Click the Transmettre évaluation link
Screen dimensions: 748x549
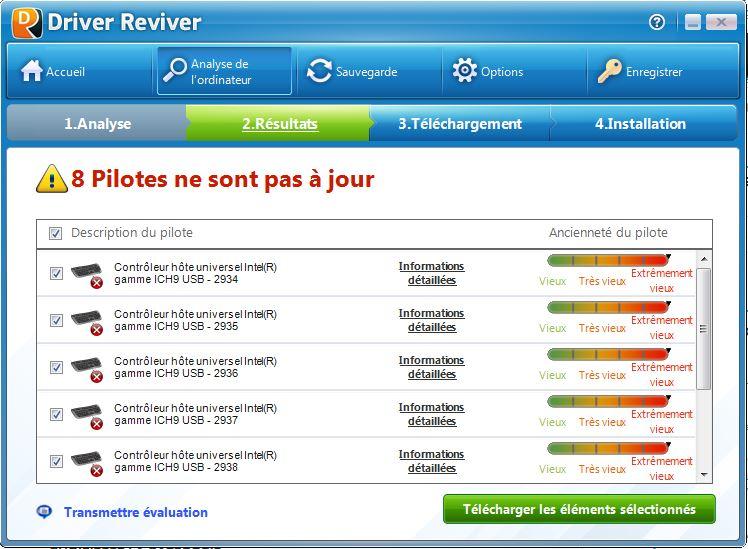coord(136,512)
